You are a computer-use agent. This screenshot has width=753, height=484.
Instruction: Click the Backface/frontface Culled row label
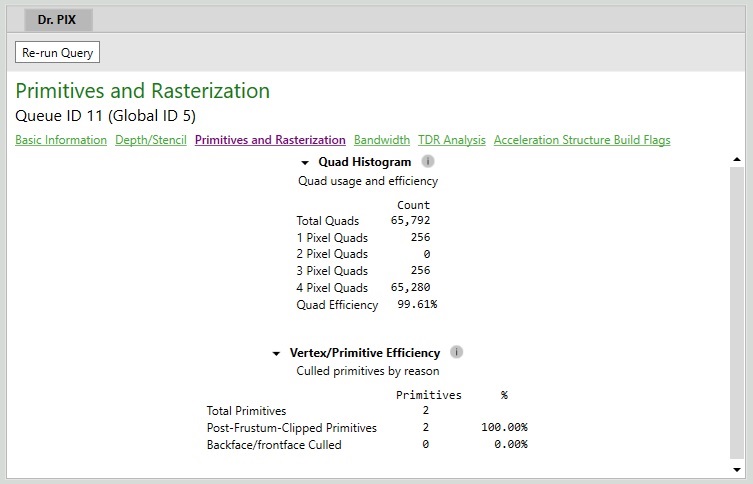pyautogui.click(x=274, y=445)
